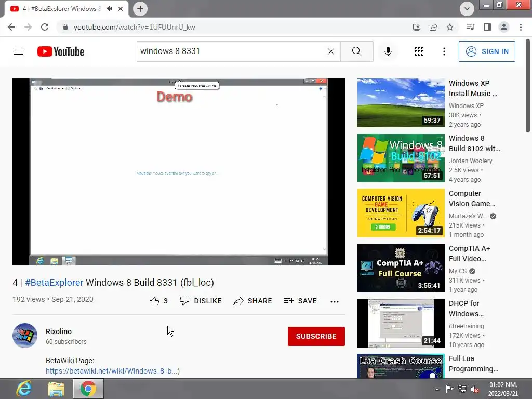Click the lock site info icon

click(x=65, y=27)
